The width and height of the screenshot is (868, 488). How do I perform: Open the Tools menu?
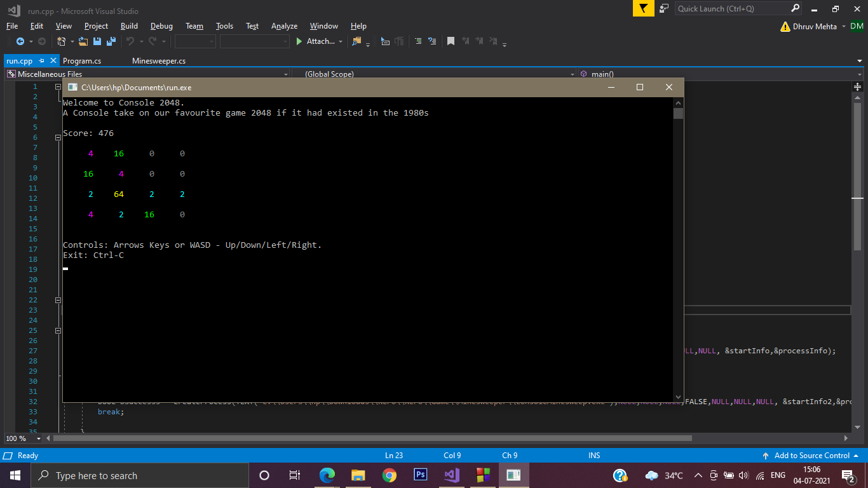pyautogui.click(x=224, y=26)
